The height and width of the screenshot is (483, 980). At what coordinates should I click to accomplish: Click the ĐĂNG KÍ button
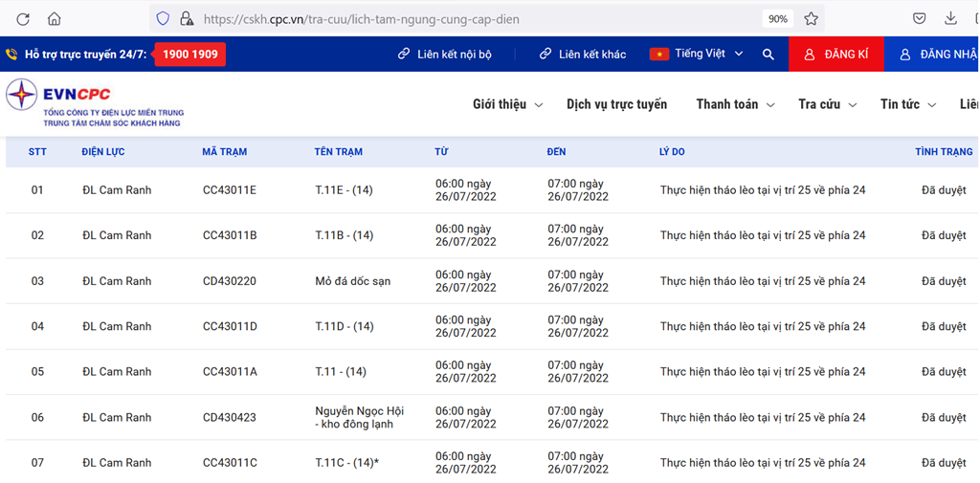pyautogui.click(x=835, y=55)
